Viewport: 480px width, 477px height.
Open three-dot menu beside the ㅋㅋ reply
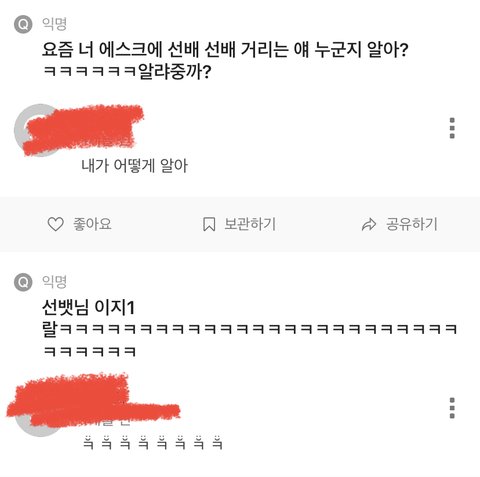pyautogui.click(x=452, y=408)
